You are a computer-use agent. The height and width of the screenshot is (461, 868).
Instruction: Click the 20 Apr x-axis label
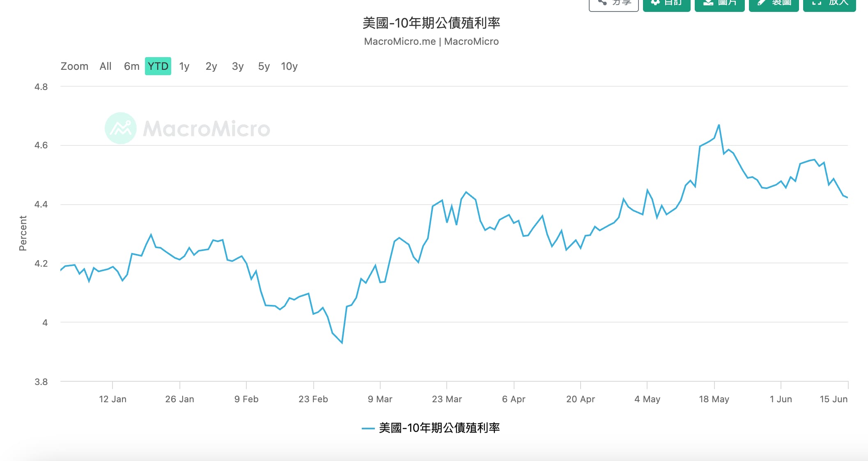pos(581,399)
